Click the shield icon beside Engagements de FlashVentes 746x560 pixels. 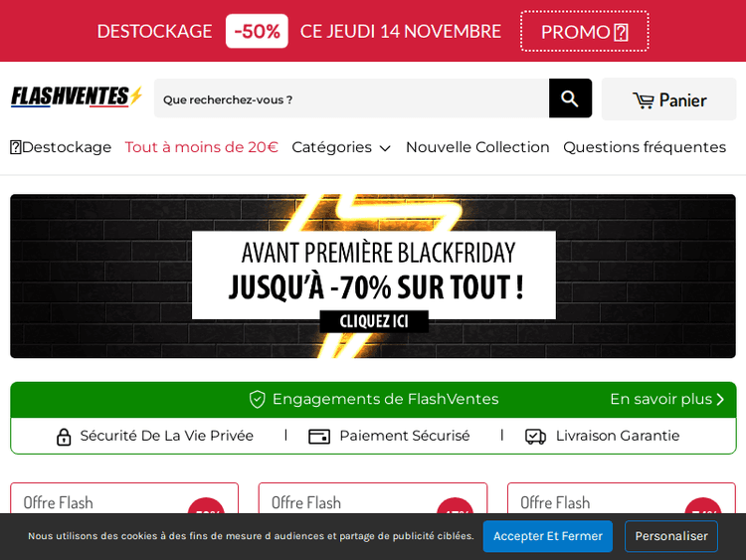pyautogui.click(x=257, y=399)
